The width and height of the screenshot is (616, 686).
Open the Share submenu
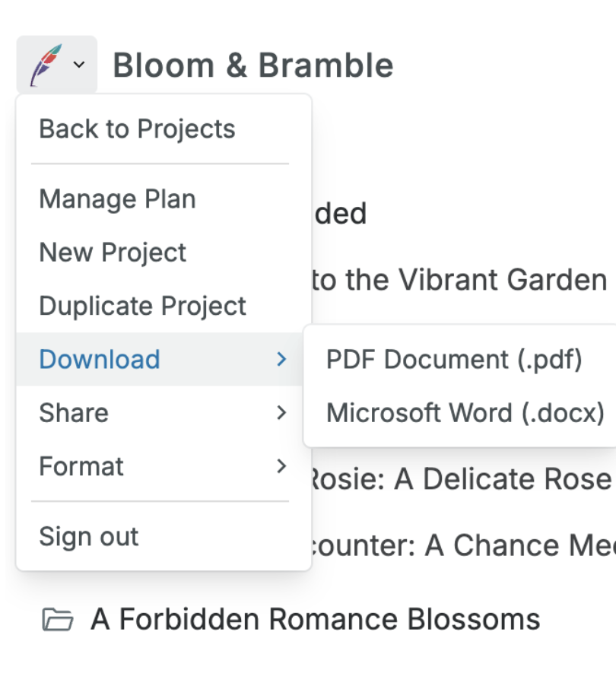coord(74,413)
